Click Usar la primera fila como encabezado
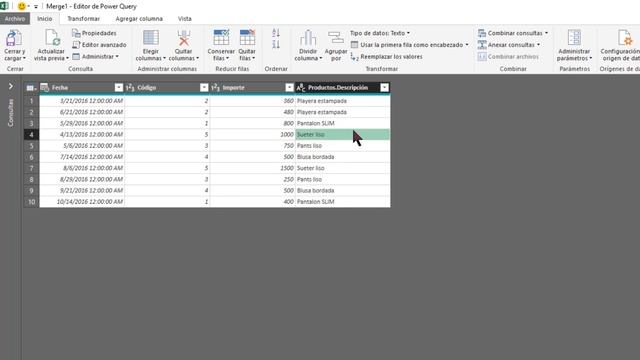640x360 pixels. click(x=409, y=45)
